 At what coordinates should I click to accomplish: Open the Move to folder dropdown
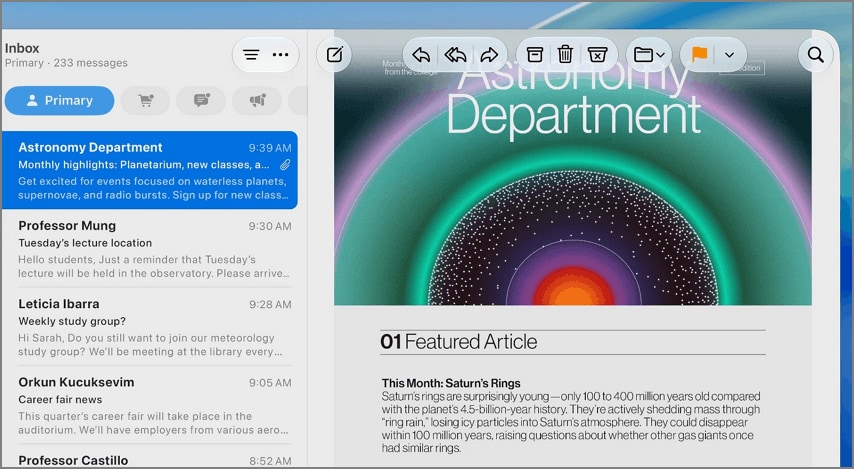(x=649, y=54)
